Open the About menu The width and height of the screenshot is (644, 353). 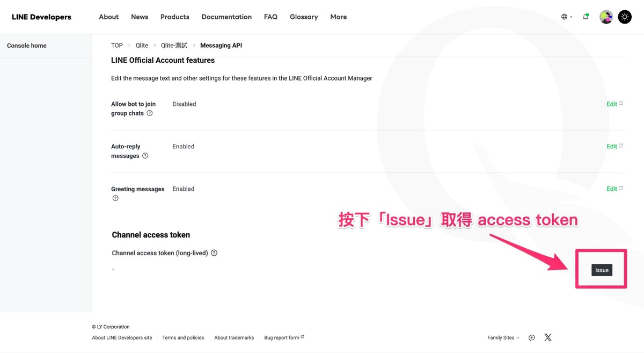pos(109,17)
